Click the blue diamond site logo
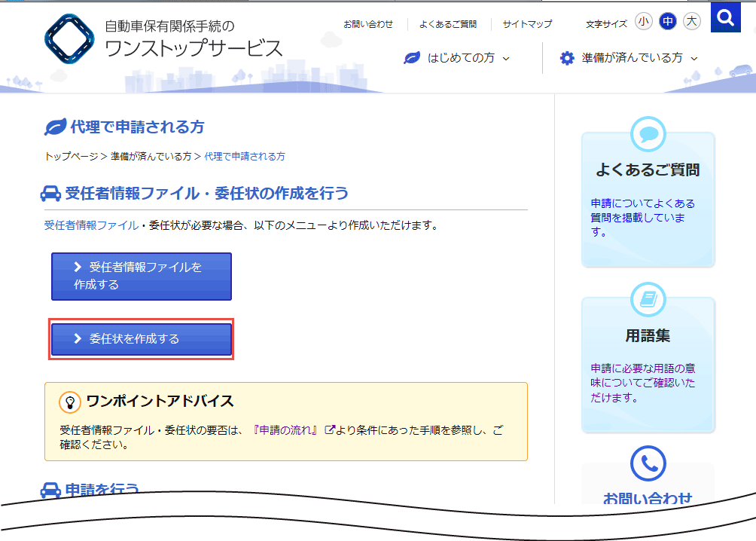 (69, 38)
